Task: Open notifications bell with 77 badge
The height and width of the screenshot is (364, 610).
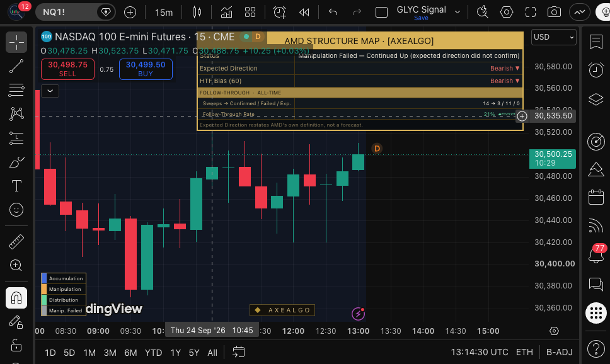Action: (596, 254)
